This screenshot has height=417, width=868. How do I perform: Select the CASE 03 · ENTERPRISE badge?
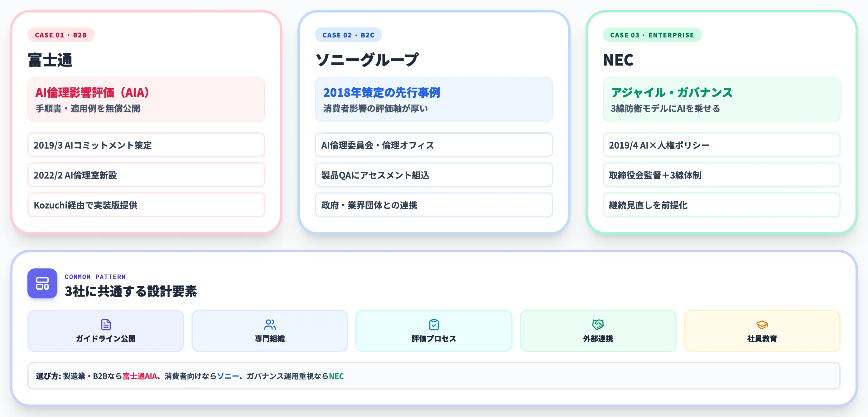tap(652, 35)
